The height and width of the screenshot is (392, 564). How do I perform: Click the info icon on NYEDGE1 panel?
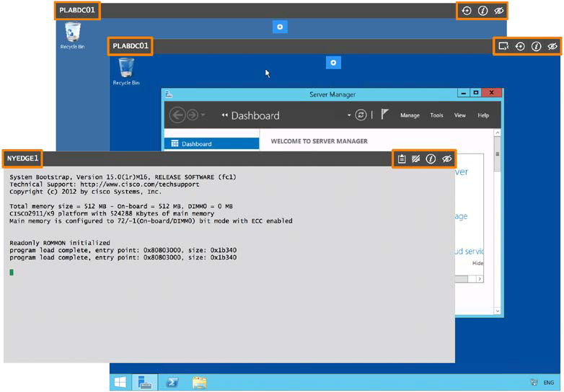click(431, 159)
